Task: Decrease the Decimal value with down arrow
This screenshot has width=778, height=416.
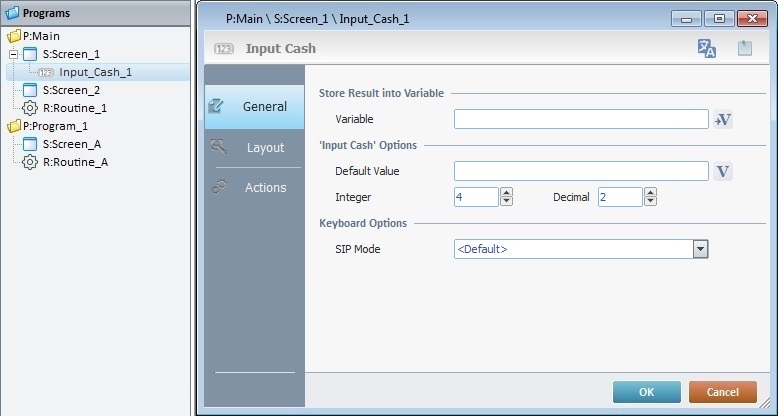Action: 650,202
